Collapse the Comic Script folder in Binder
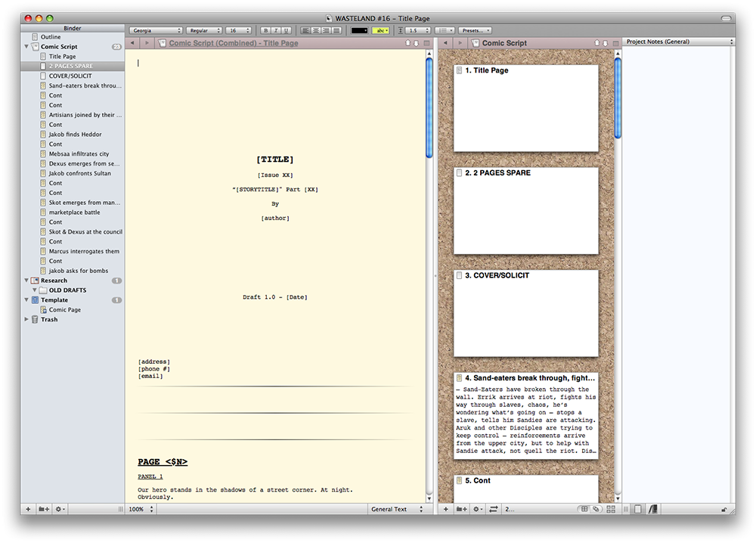 pyautogui.click(x=27, y=47)
